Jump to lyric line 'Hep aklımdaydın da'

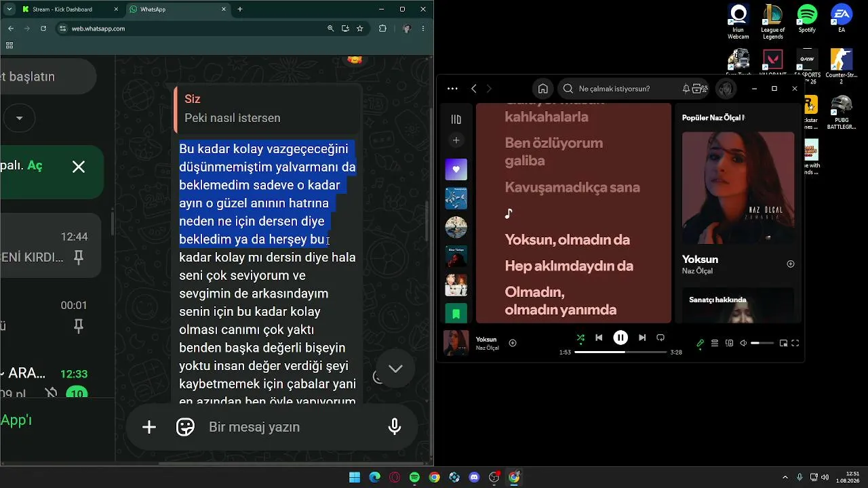[569, 266]
